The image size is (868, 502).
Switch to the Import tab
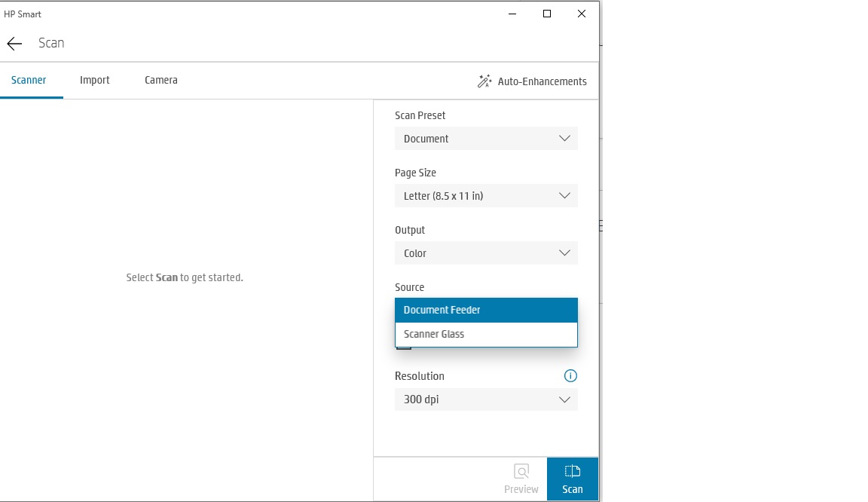[x=94, y=79]
